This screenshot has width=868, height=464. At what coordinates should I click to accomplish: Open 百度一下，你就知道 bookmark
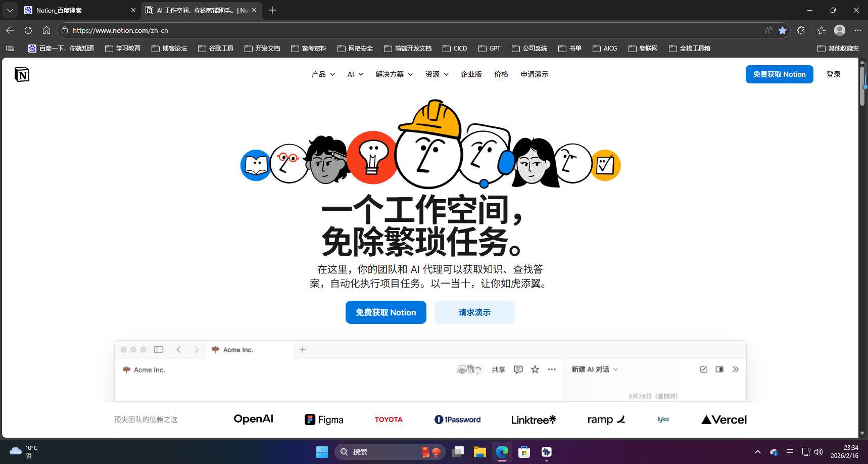click(61, 49)
